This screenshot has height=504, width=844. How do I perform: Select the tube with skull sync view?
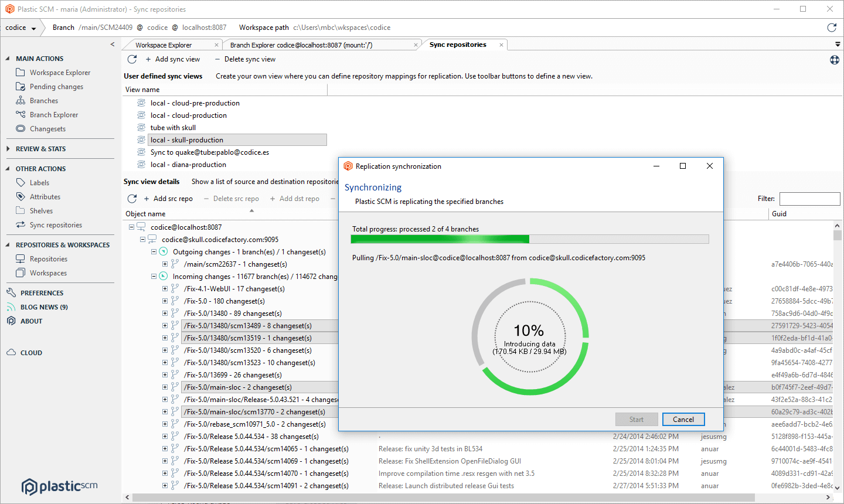coord(173,128)
